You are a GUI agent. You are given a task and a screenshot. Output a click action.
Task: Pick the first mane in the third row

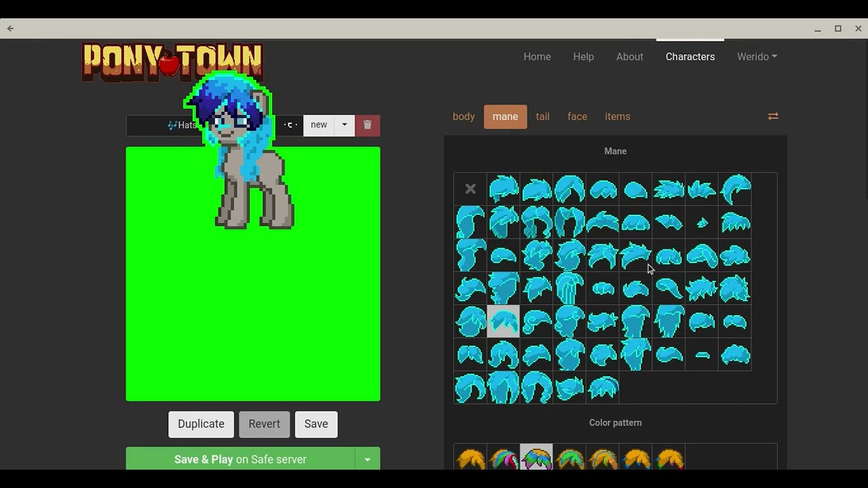(471, 256)
